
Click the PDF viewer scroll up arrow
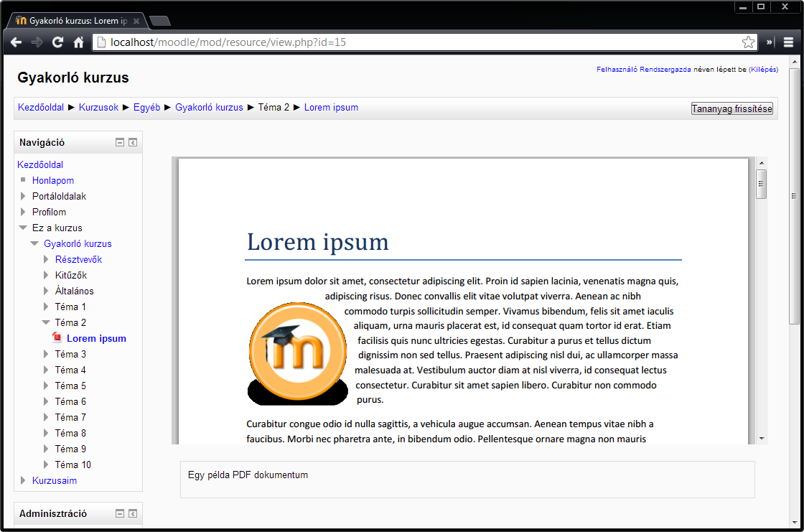[762, 163]
